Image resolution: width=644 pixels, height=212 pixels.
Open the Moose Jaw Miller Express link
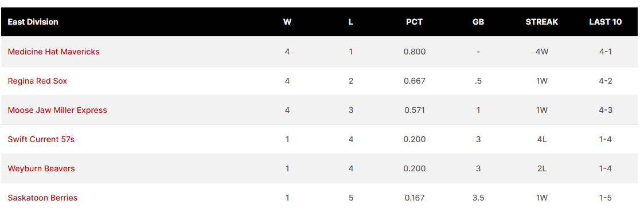(x=57, y=110)
